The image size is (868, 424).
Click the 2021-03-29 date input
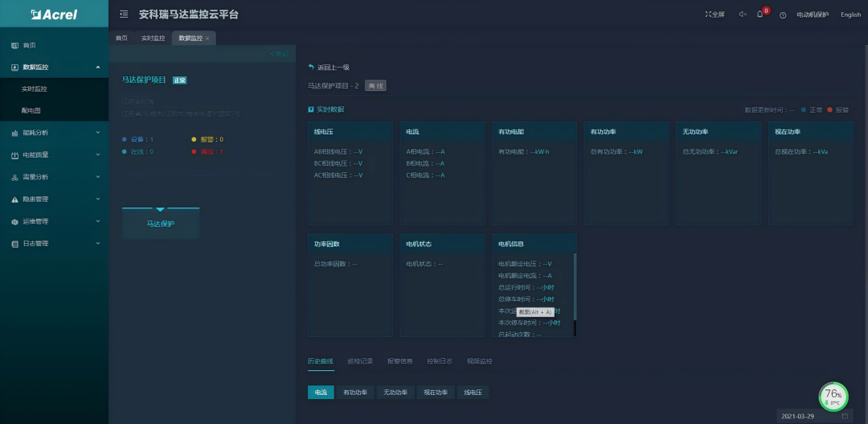[814, 416]
